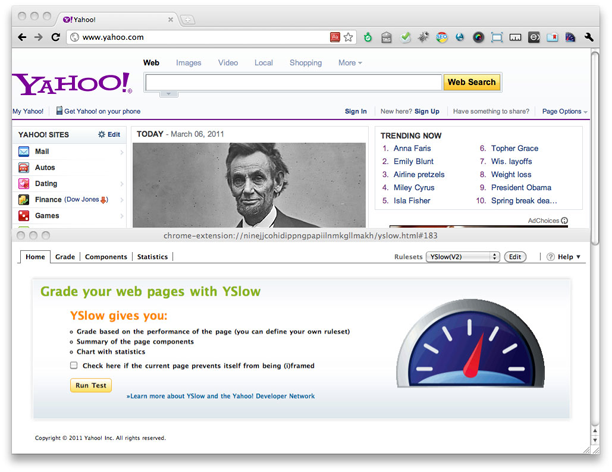Open the YSlow speedometer extension icon

(570, 37)
